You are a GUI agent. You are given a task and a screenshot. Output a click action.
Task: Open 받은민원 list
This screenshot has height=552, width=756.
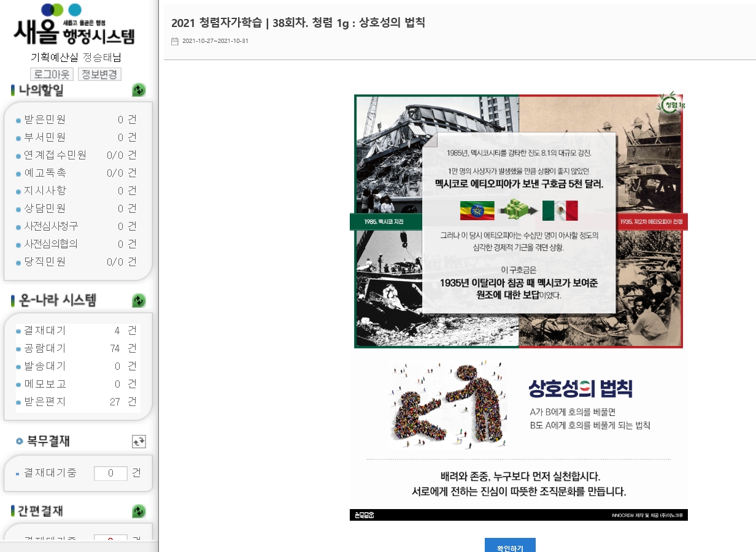[45, 120]
